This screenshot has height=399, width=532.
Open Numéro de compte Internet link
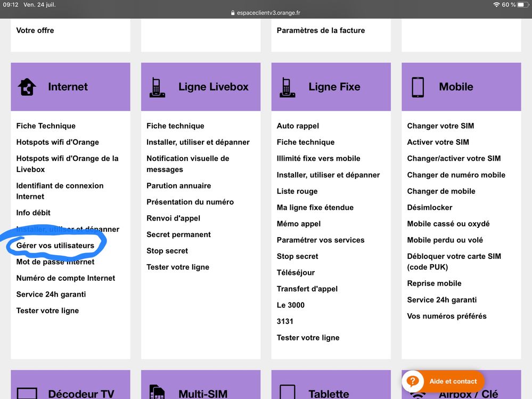coord(66,278)
